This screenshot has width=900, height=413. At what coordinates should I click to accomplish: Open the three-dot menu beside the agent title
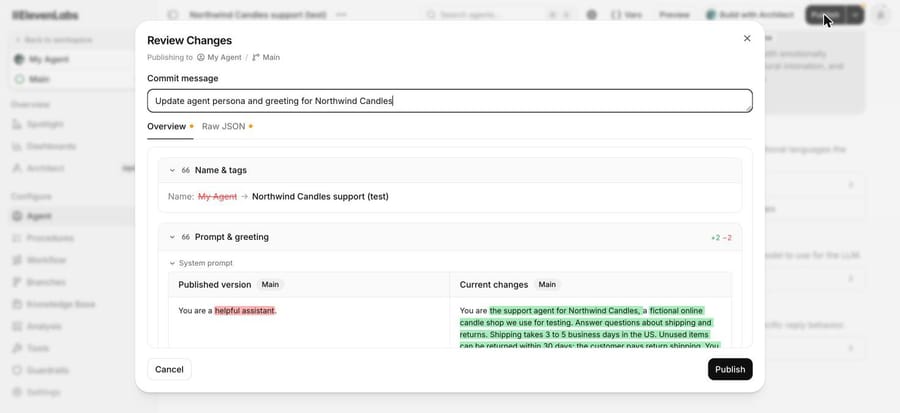click(x=342, y=15)
